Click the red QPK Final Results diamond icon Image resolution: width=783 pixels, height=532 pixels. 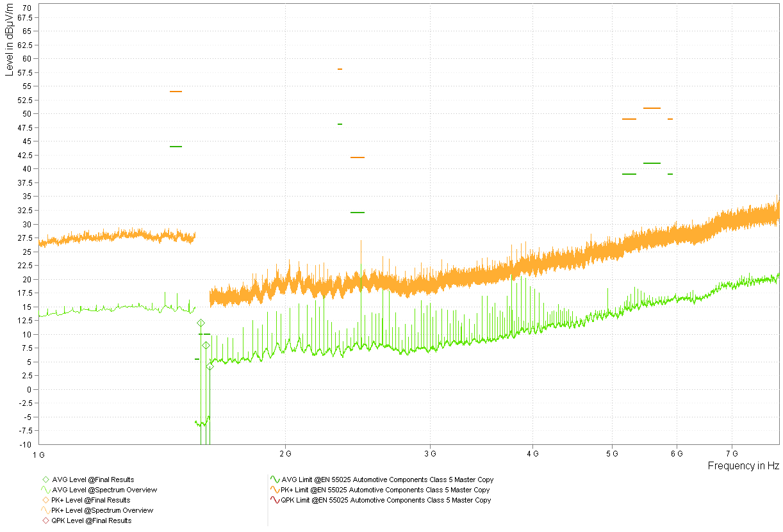coord(45,520)
